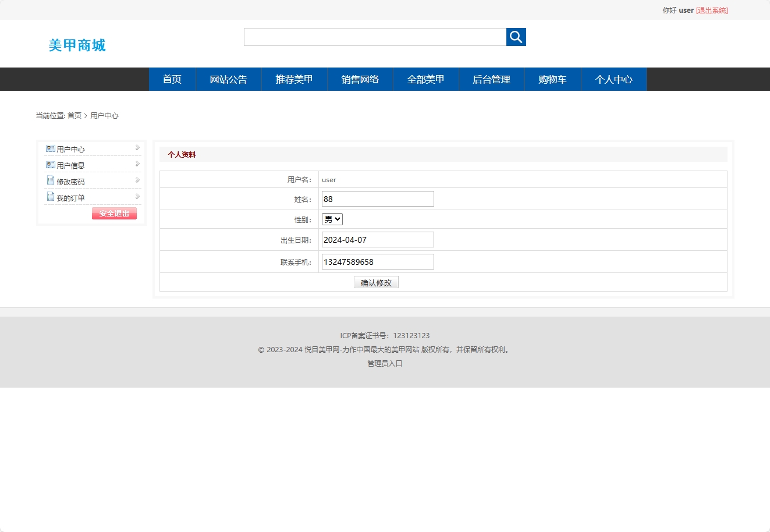Expand the chevron next to 我的订单
Image resolution: width=770 pixels, height=532 pixels.
[x=137, y=197]
